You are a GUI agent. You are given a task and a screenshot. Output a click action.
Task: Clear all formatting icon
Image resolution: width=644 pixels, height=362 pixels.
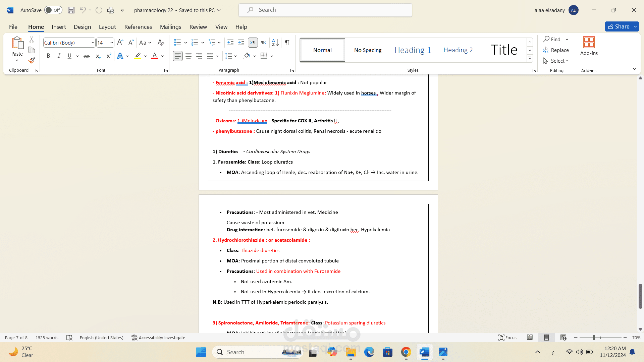pyautogui.click(x=161, y=43)
